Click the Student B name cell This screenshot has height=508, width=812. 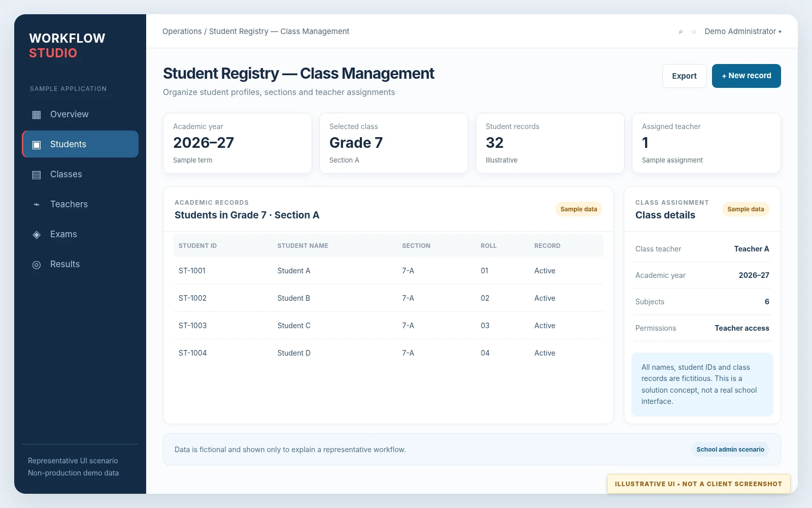tap(294, 298)
